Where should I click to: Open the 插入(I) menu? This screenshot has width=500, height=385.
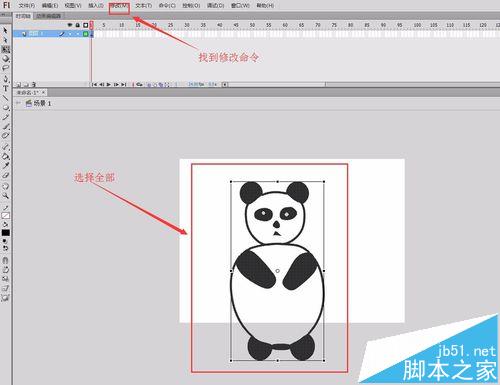96,6
